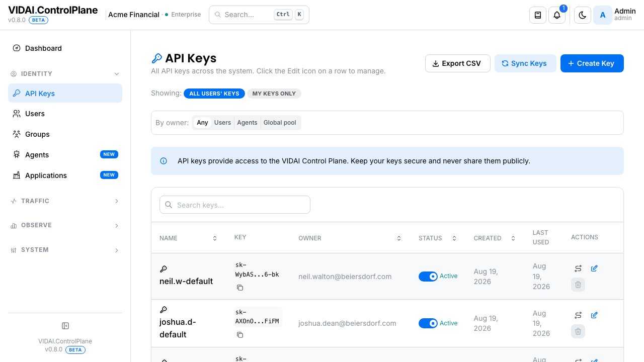The height and width of the screenshot is (362, 644).
Task: Open Agents page
Action: pyautogui.click(x=65, y=155)
